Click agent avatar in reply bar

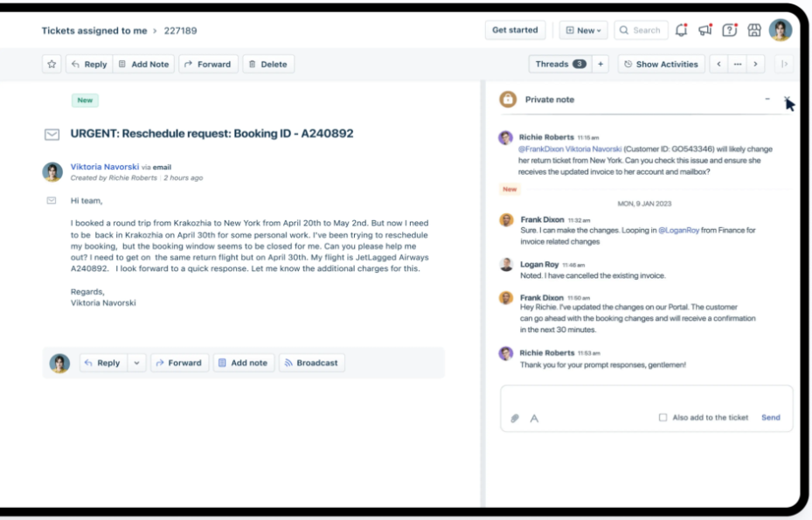59,363
